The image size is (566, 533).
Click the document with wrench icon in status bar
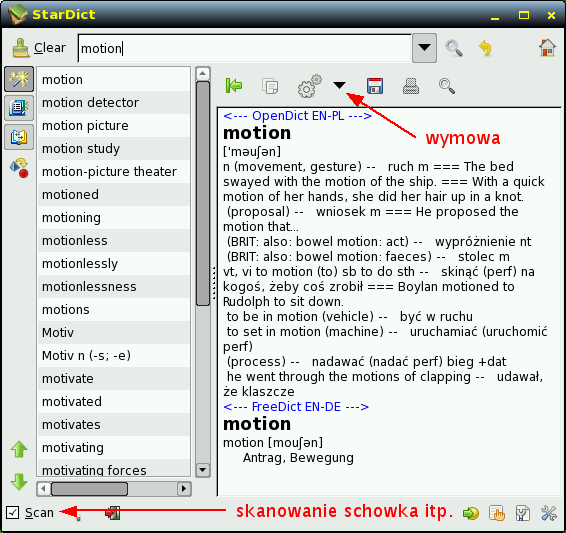522,513
